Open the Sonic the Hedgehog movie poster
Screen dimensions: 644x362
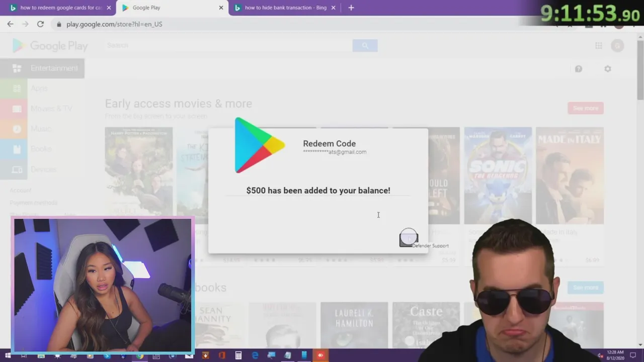[498, 175]
